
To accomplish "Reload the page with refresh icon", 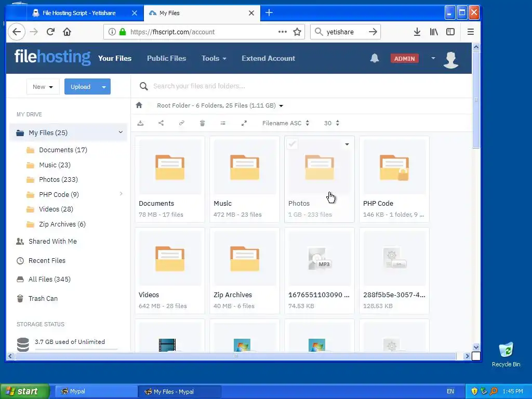I will [50, 32].
